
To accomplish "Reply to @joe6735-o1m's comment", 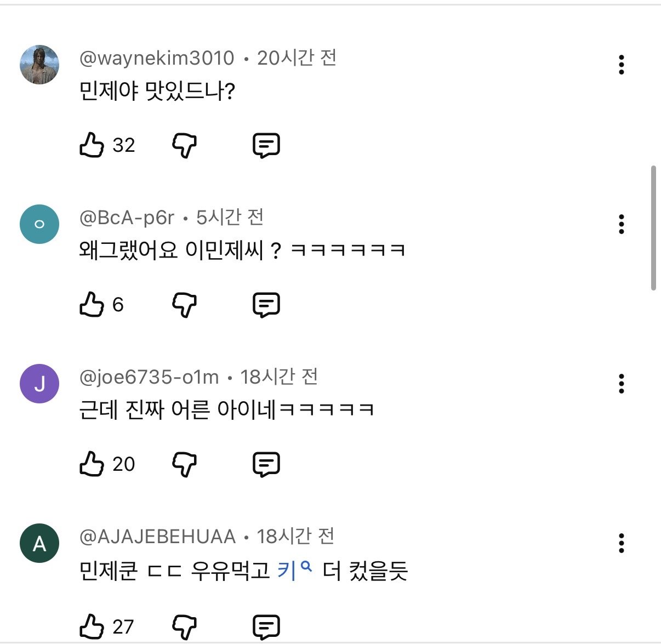I will click(x=266, y=464).
